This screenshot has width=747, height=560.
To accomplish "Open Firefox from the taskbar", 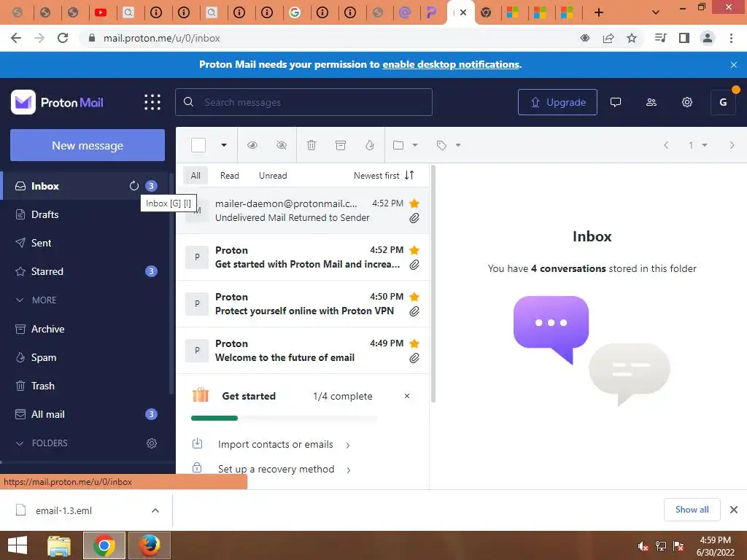I will (x=149, y=545).
